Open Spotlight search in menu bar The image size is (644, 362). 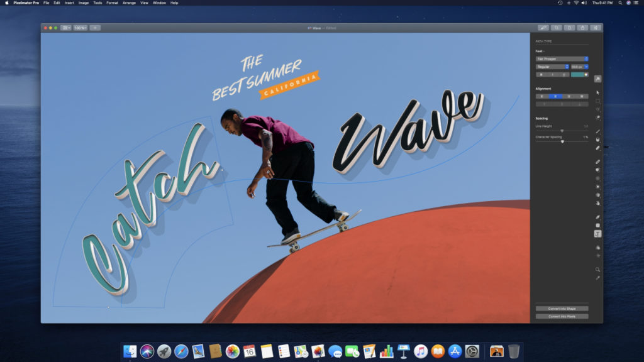click(x=620, y=3)
